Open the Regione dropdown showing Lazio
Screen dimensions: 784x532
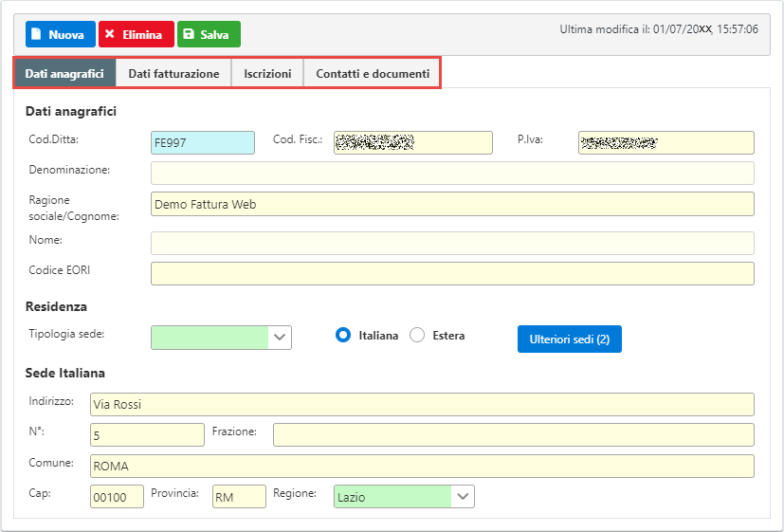[404, 497]
